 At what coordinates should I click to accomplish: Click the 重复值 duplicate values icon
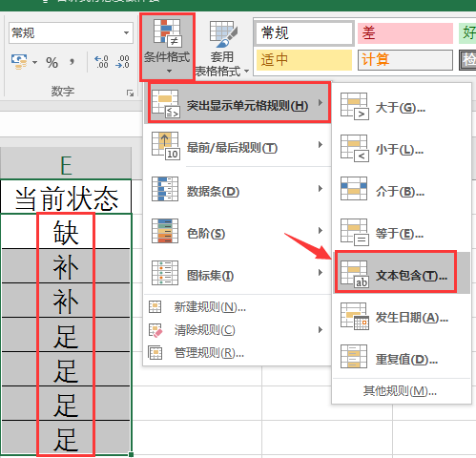click(354, 357)
